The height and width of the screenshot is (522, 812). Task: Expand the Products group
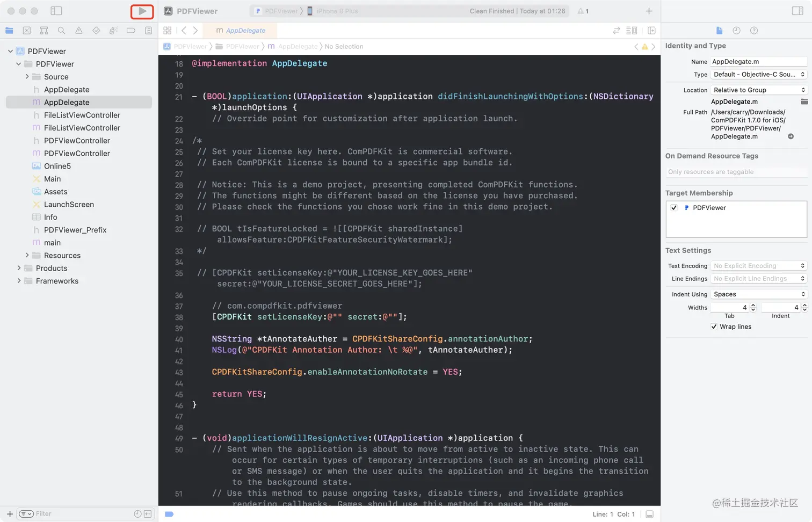pos(19,268)
